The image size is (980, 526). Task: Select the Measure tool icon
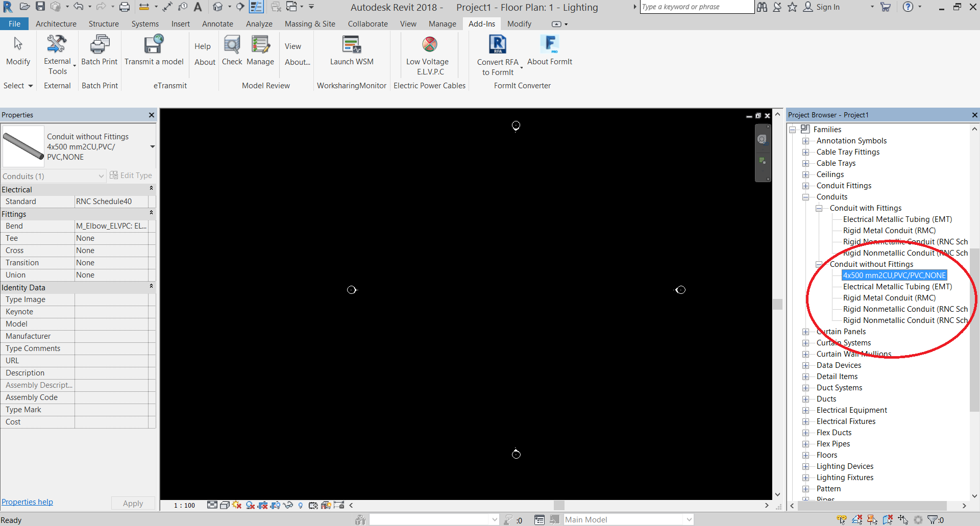[x=144, y=7]
